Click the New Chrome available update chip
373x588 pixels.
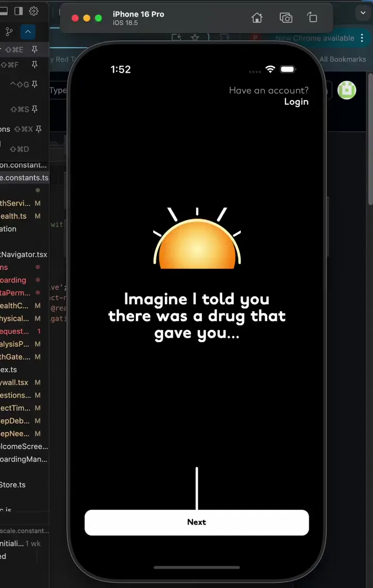tap(314, 38)
